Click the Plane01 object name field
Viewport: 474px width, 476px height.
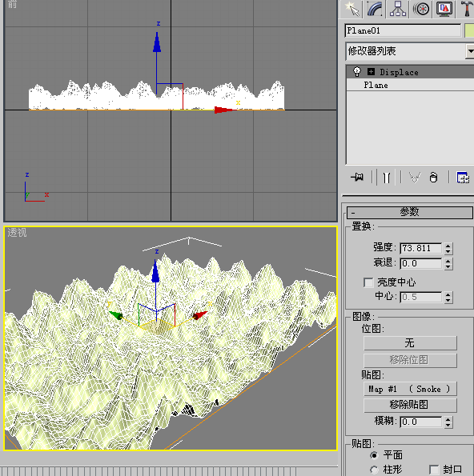click(x=403, y=30)
